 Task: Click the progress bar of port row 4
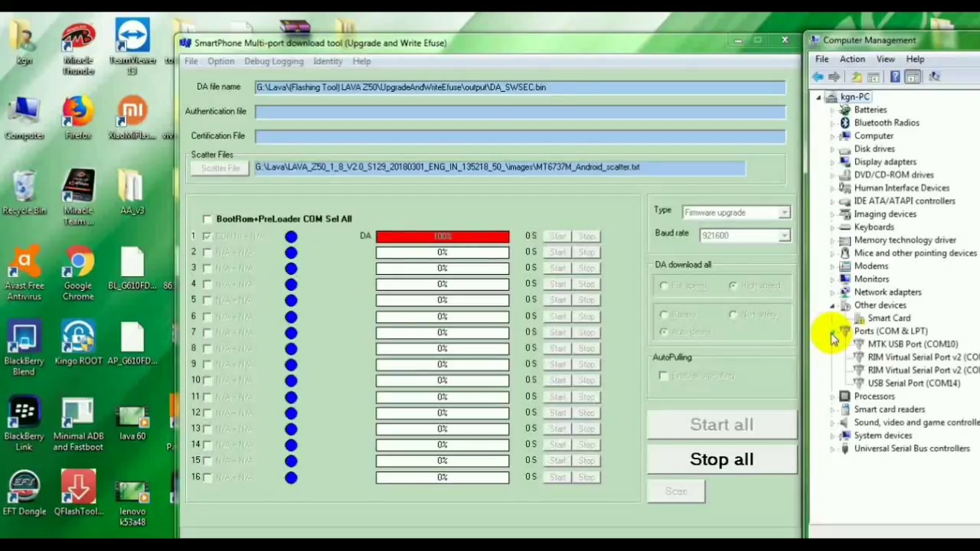(443, 284)
